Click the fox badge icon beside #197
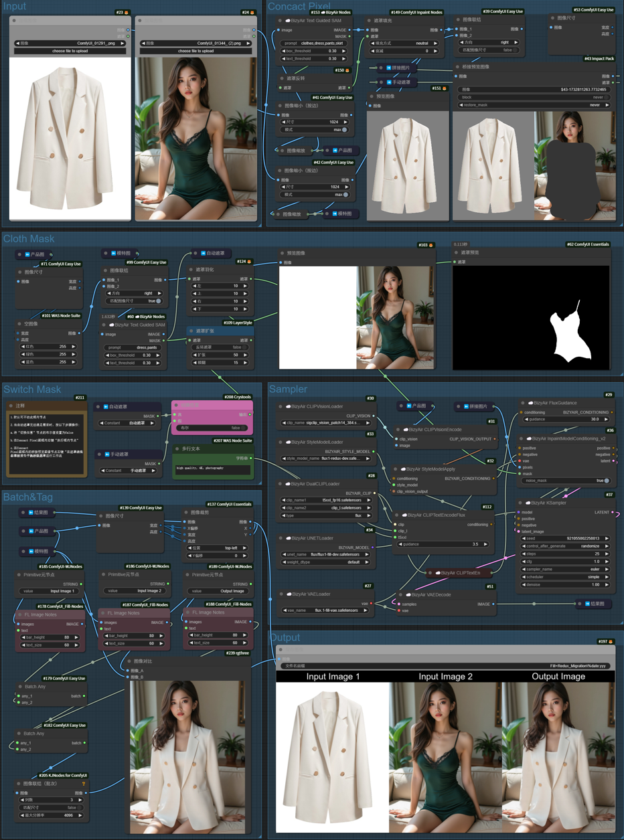 pyautogui.click(x=611, y=641)
